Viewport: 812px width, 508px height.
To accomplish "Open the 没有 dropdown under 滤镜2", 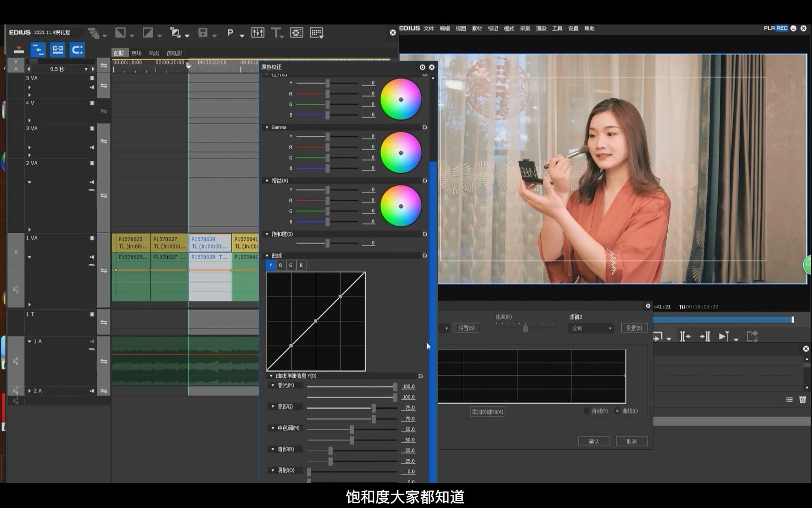I will click(591, 328).
